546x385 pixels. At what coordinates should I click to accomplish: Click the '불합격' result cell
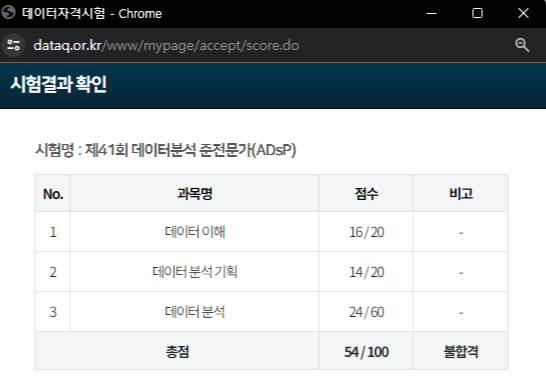(461, 351)
